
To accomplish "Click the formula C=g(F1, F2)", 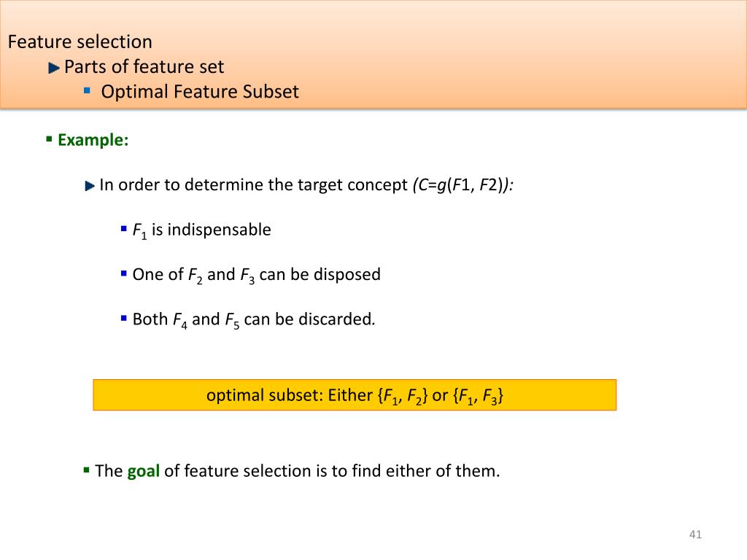I will coord(463,184).
